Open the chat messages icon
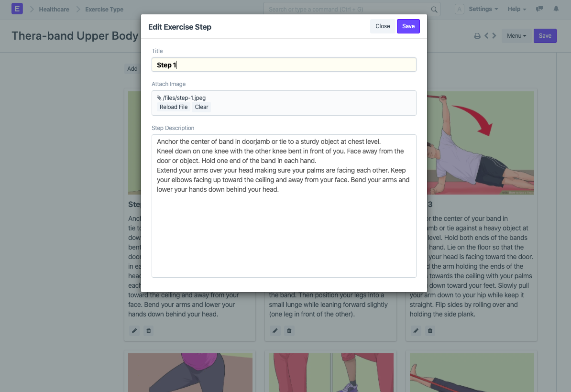The height and width of the screenshot is (392, 571). click(540, 9)
